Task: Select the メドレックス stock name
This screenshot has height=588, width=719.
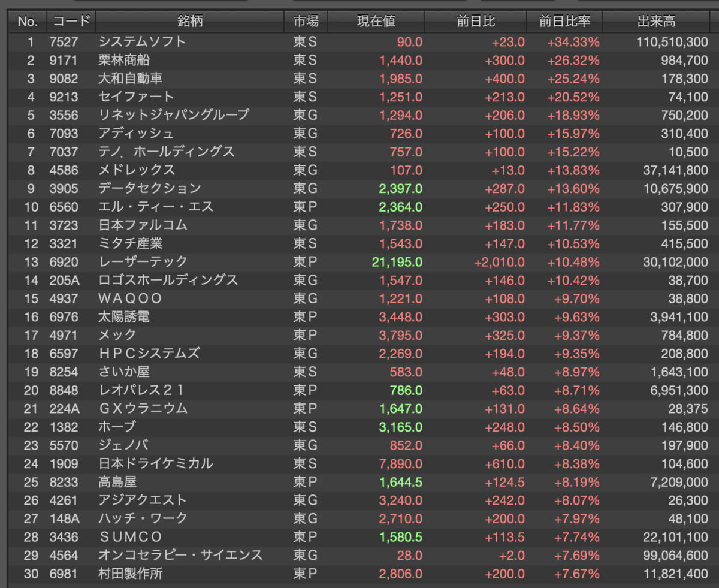Action: tap(137, 170)
